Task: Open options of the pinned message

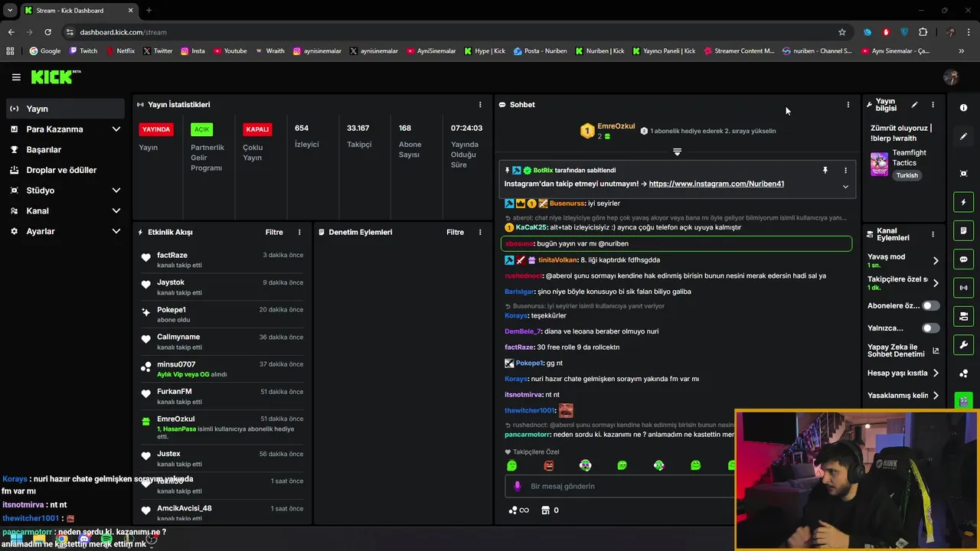Action: click(845, 171)
